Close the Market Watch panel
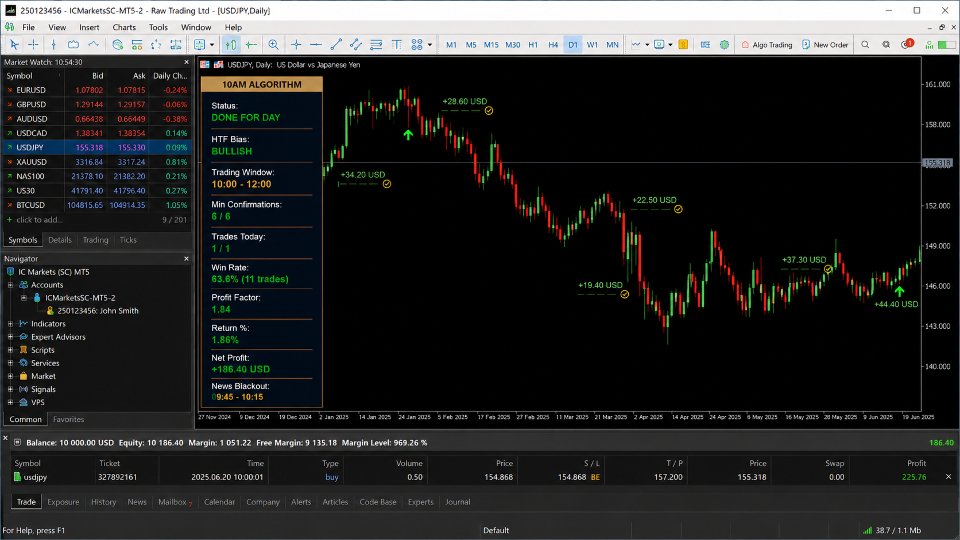The height and width of the screenshot is (540, 960). [187, 62]
